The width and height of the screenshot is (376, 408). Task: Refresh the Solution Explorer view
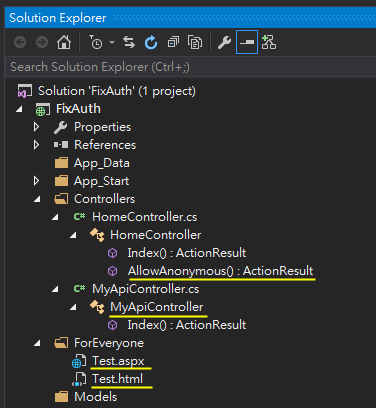tap(151, 42)
